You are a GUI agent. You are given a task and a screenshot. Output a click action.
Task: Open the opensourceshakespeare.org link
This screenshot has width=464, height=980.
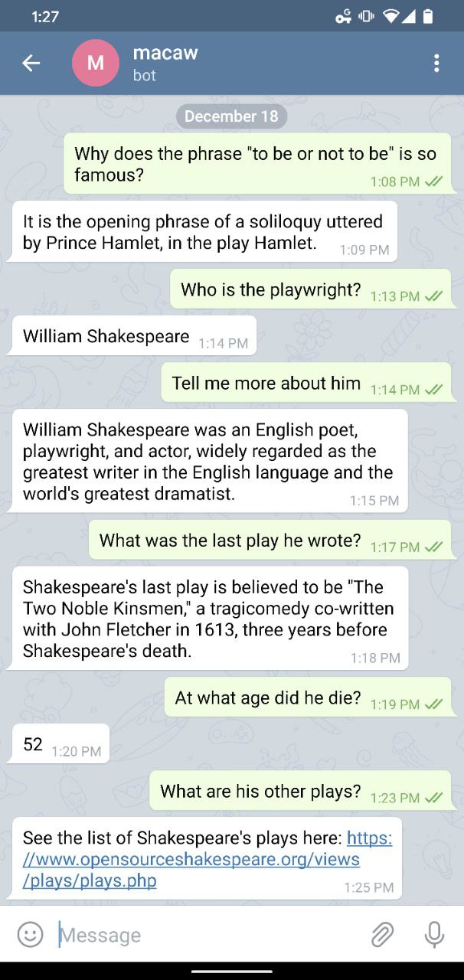click(x=207, y=859)
